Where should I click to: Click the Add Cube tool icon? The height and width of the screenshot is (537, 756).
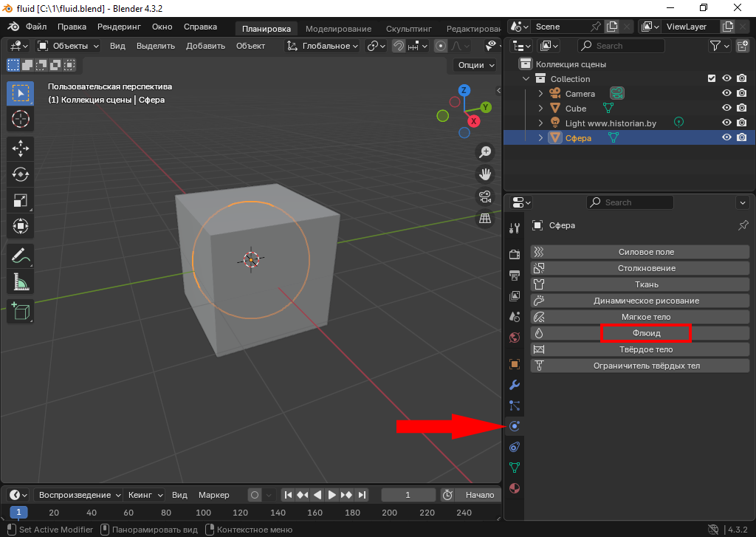[20, 311]
